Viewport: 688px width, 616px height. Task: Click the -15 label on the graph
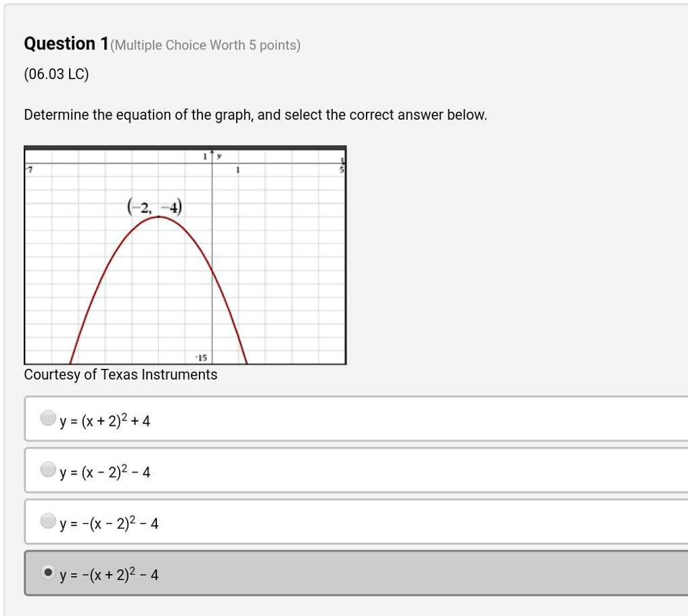click(201, 357)
